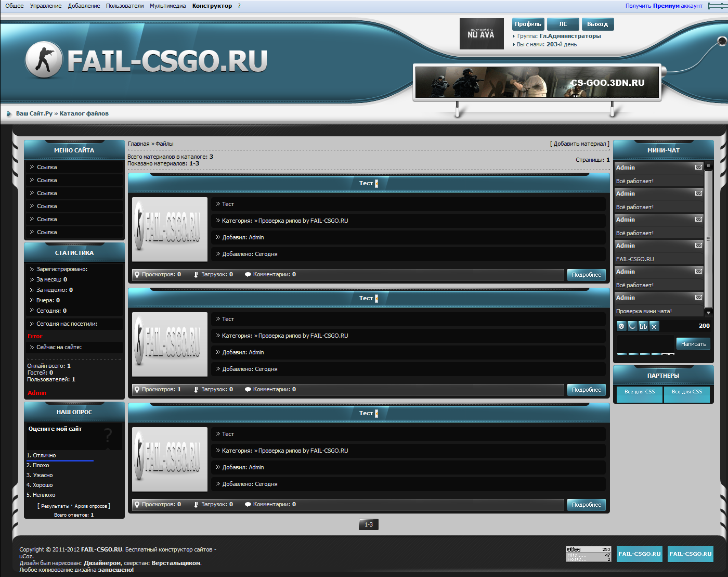
Task: Click envelope icon beside the 'Проверка мини чата!' message
Action: coord(698,298)
